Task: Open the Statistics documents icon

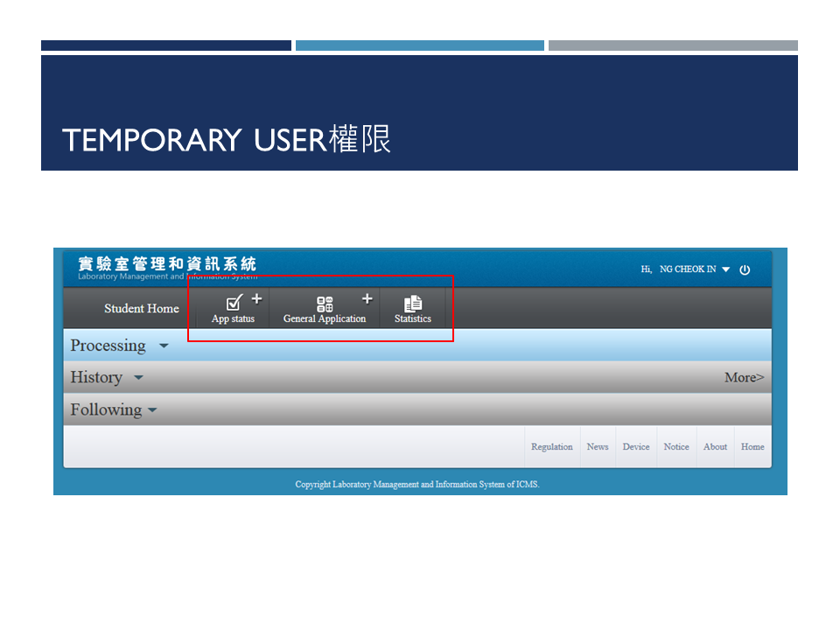Action: 413,304
